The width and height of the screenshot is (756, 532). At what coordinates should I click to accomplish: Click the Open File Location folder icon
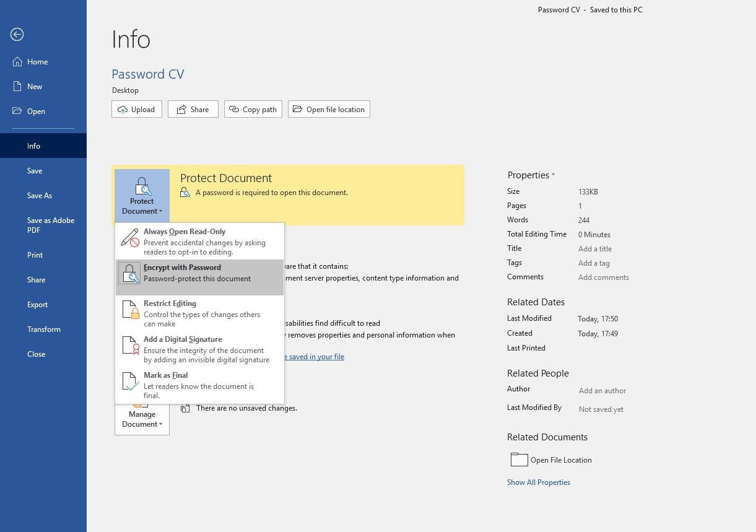pos(519,460)
